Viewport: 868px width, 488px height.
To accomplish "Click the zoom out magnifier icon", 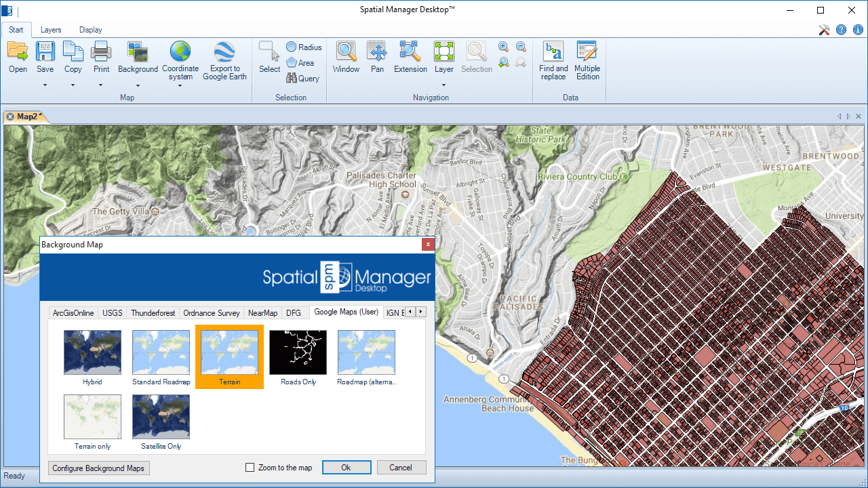I will tap(521, 47).
